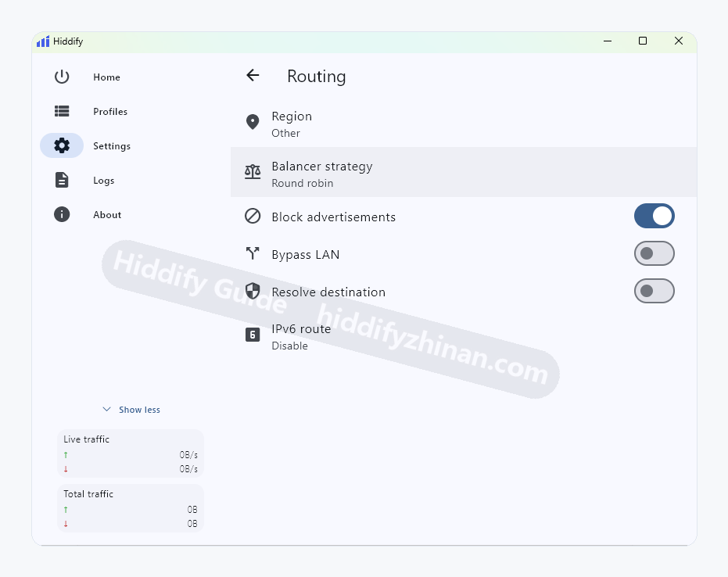Close the Hiddify window

pyautogui.click(x=678, y=41)
